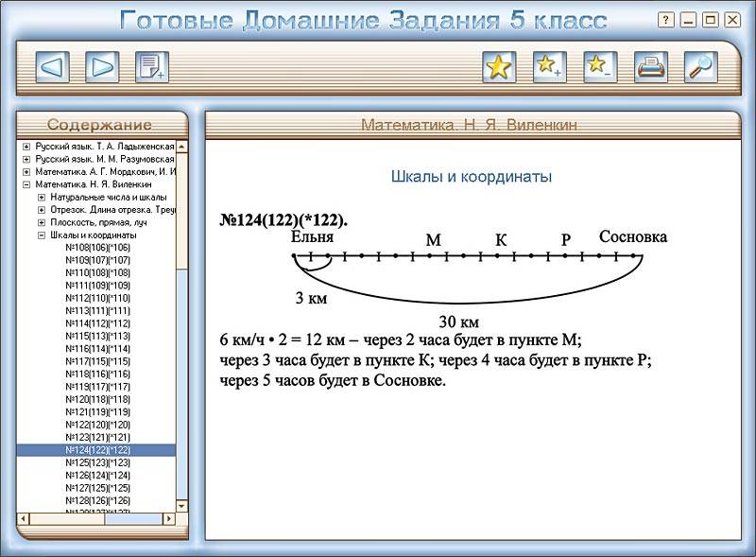
Task: Click contents vertical scrollbar up arrow
Action: click(x=181, y=147)
